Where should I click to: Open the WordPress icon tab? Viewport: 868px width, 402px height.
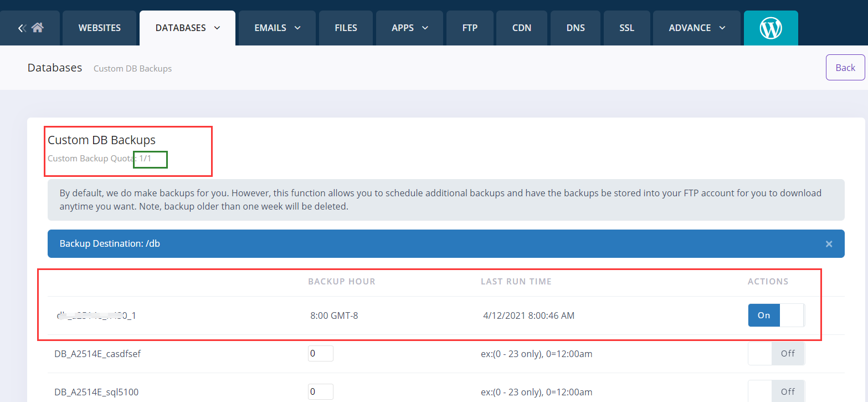coord(771,28)
